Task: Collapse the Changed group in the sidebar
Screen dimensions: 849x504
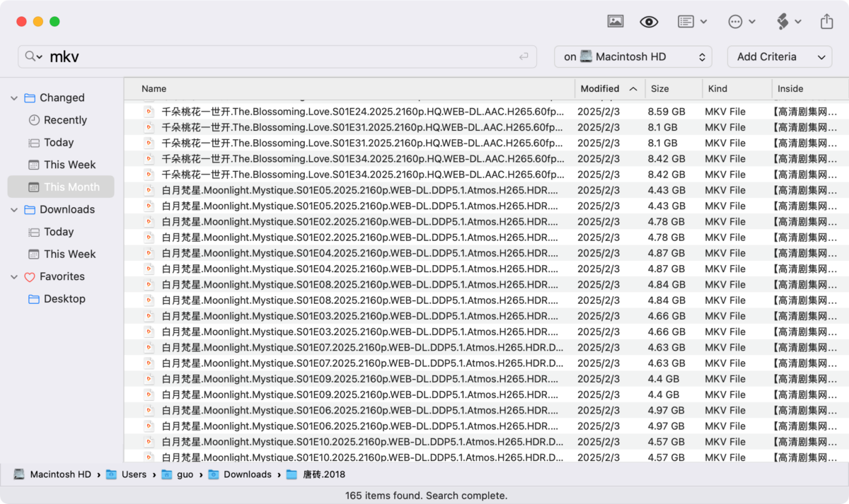Action: [x=14, y=98]
